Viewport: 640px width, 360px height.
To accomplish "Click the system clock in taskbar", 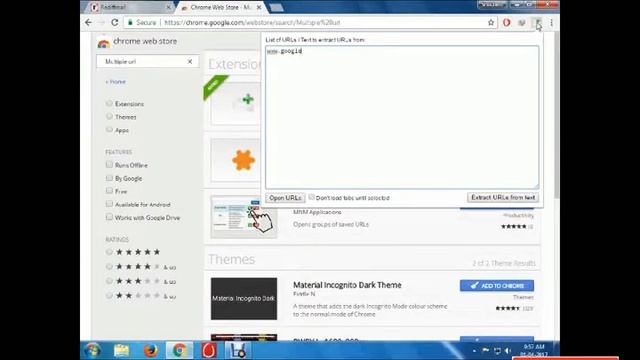I will pyautogui.click(x=533, y=350).
